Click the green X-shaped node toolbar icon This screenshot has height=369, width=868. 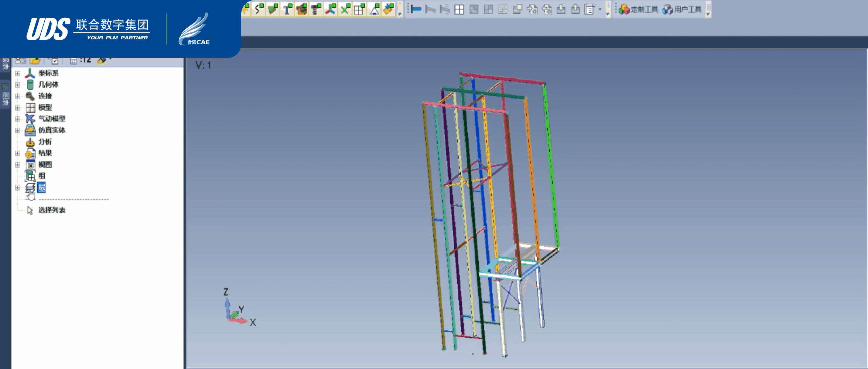(345, 9)
